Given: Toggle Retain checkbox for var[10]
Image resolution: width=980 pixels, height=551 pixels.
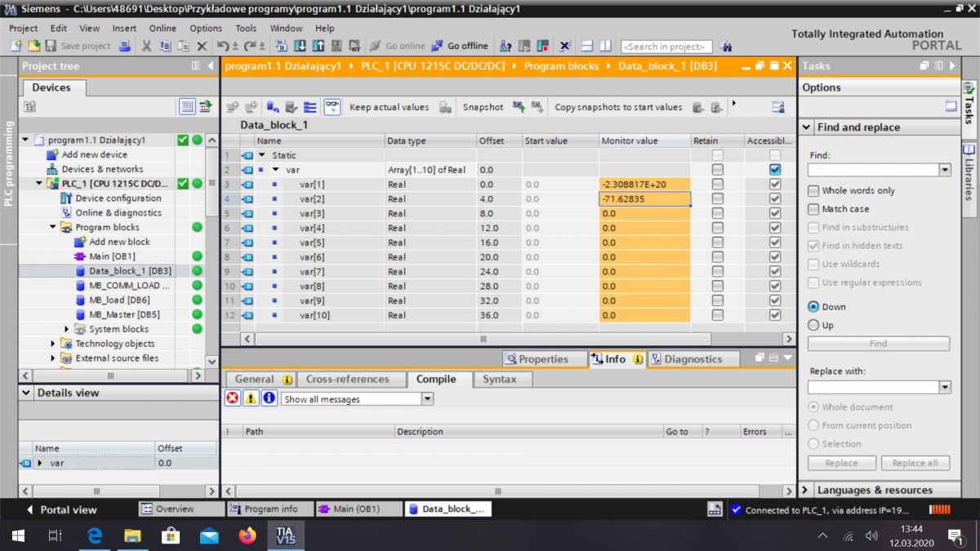Looking at the screenshot, I should [717, 314].
